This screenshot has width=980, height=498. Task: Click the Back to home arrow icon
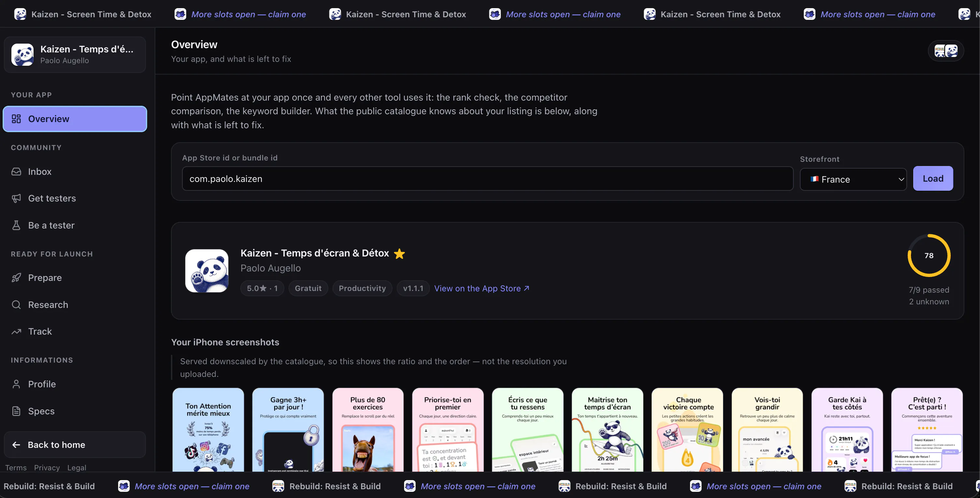[x=16, y=445]
